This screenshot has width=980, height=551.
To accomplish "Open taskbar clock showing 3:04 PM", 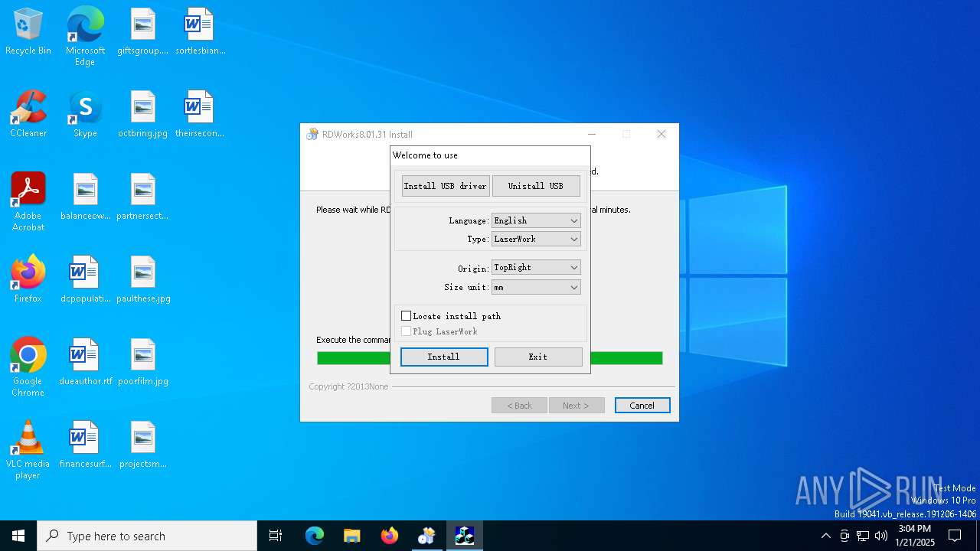I will point(915,536).
